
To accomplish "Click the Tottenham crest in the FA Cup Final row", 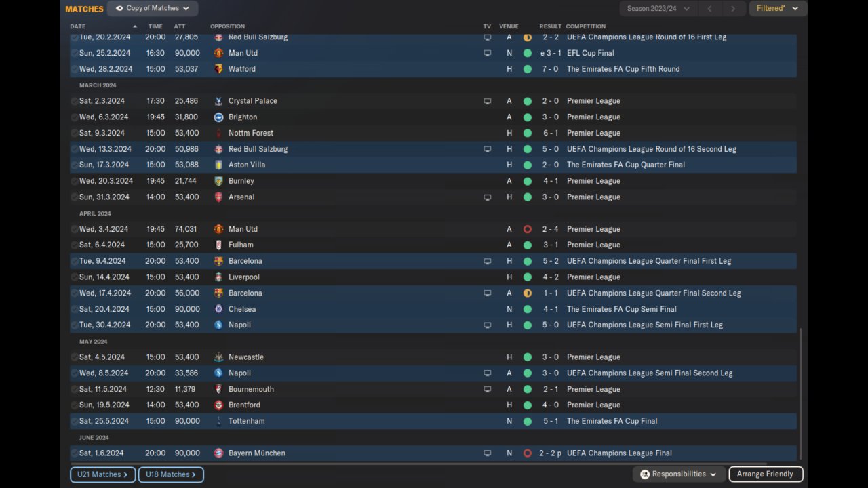I will [x=218, y=421].
